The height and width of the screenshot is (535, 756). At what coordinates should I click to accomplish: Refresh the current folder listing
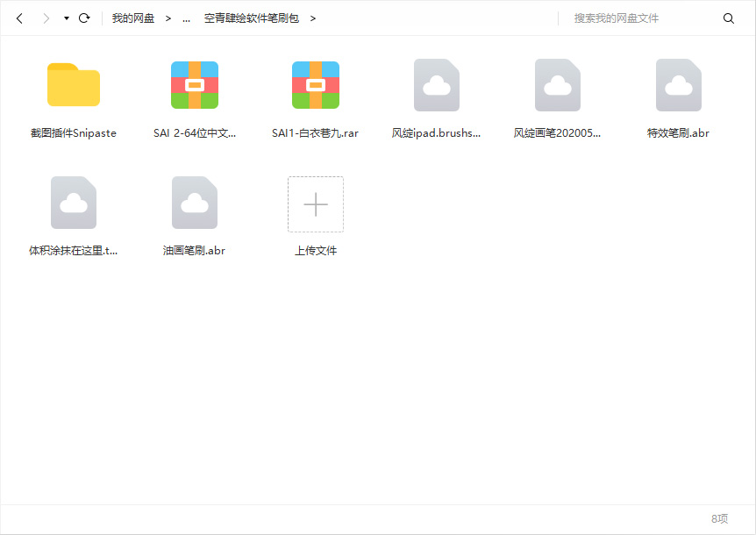84,18
